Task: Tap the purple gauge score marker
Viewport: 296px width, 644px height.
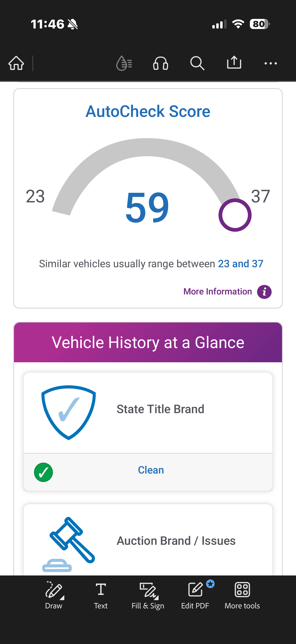Action: tap(235, 215)
